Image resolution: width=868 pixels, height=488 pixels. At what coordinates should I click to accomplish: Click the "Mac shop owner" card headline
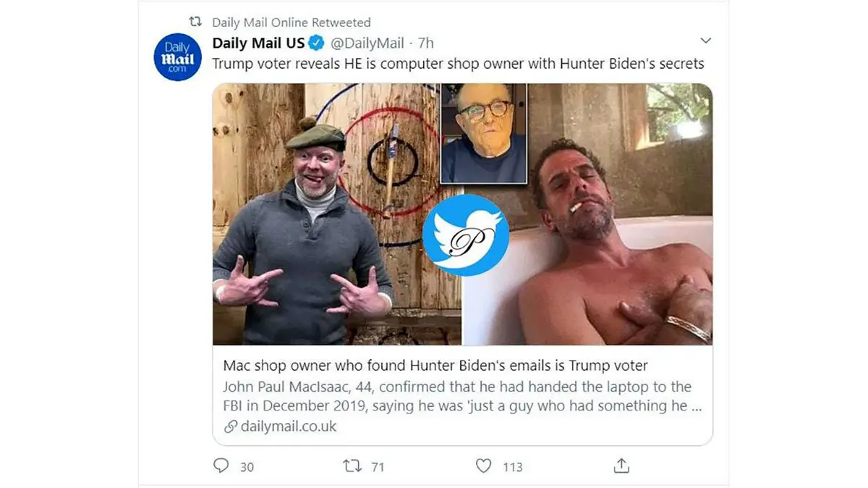click(x=435, y=366)
